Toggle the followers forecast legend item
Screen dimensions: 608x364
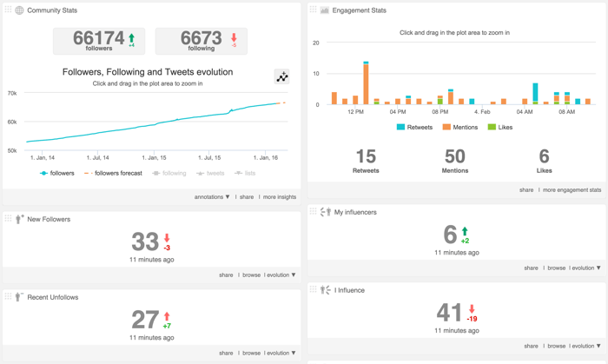pos(113,173)
